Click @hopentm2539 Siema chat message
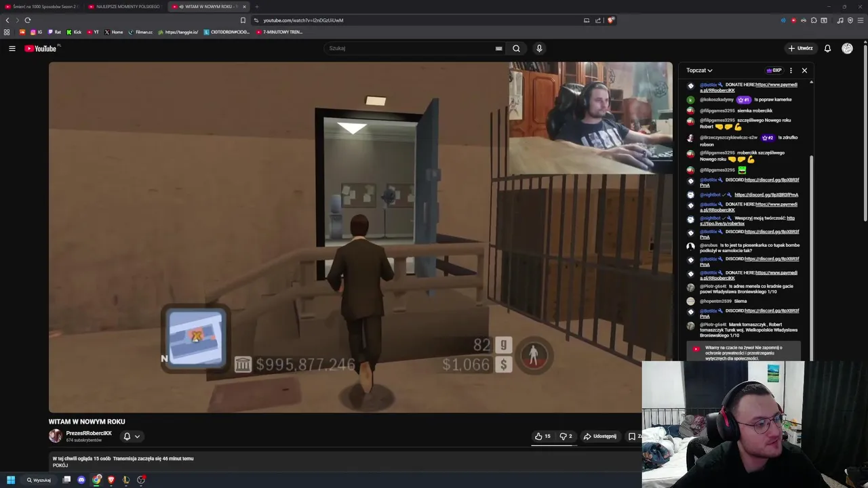Image resolution: width=868 pixels, height=488 pixels. [723, 301]
